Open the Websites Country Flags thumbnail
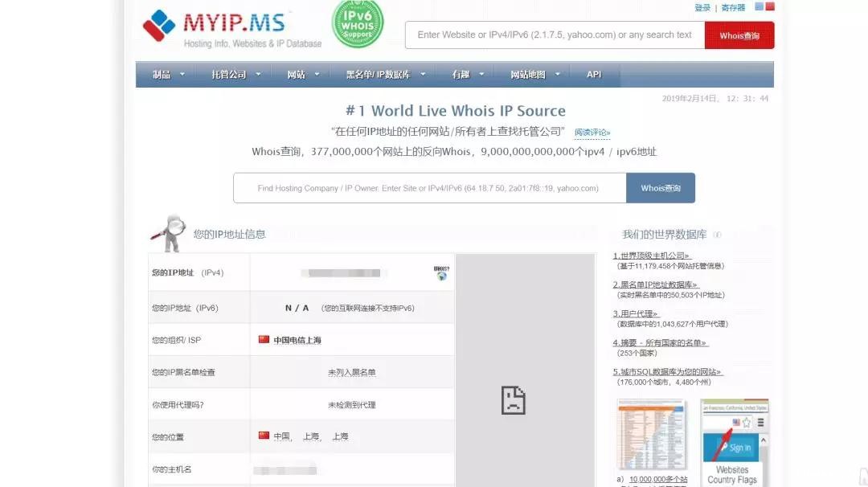868x487 pixels. (x=733, y=442)
